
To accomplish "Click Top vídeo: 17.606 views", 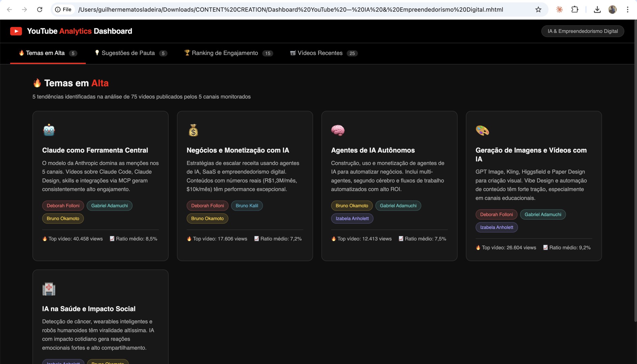I will coord(217,239).
